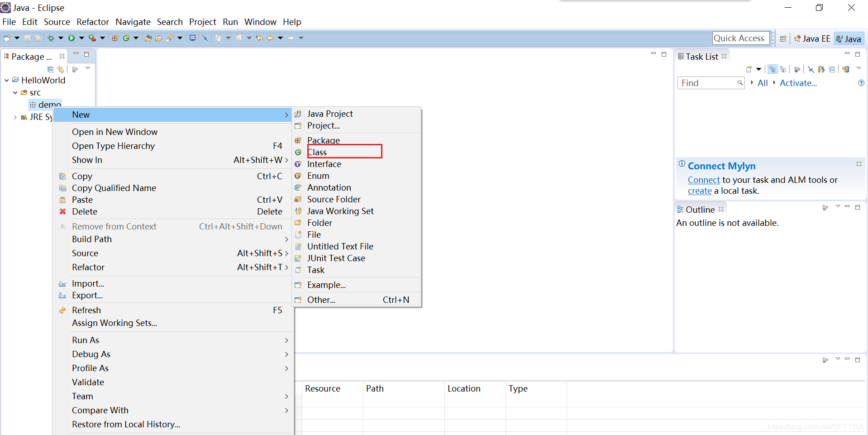The image size is (868, 435).
Task: Select Other... in the New submenu
Action: click(357, 300)
